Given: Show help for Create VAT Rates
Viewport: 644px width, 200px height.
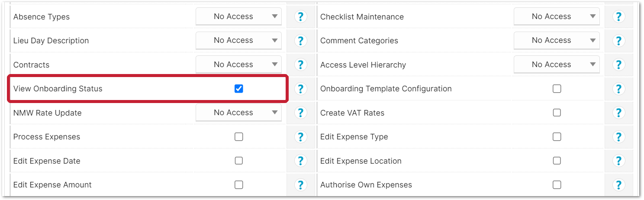Looking at the screenshot, I should click(618, 113).
